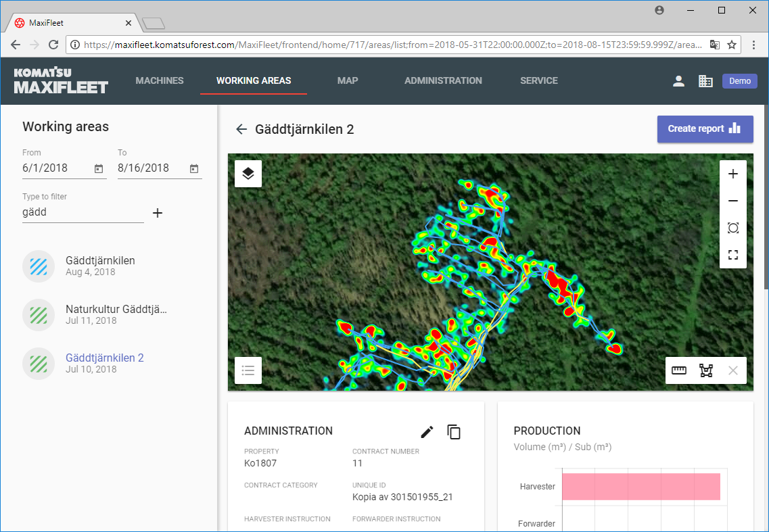This screenshot has height=532, width=769.
Task: Open the map layers selector
Action: [x=248, y=174]
